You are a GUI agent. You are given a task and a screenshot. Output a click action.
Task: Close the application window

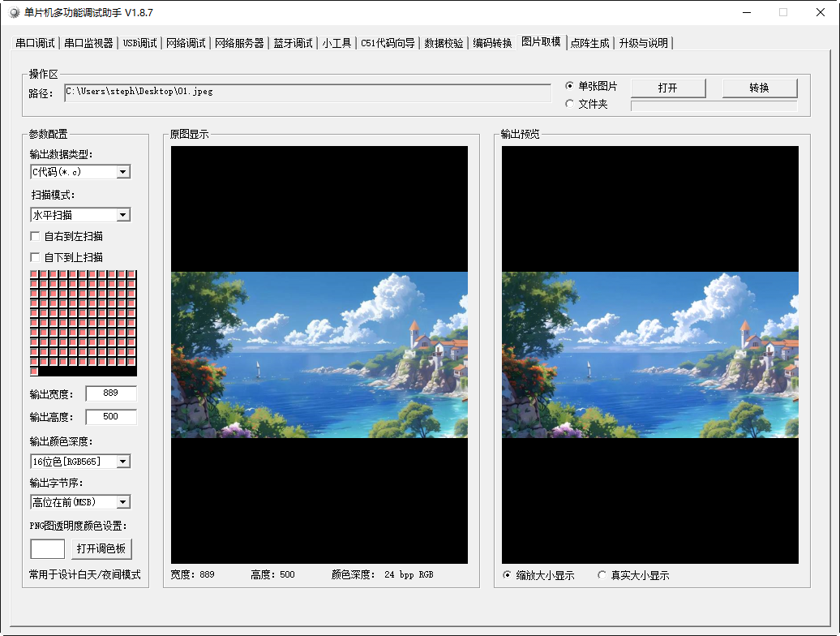[821, 12]
